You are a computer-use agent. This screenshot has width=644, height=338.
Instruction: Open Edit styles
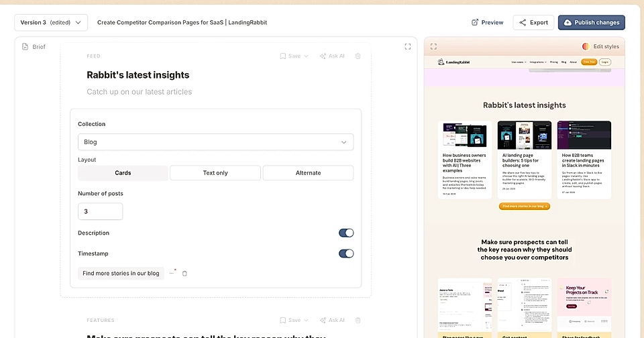click(x=600, y=46)
